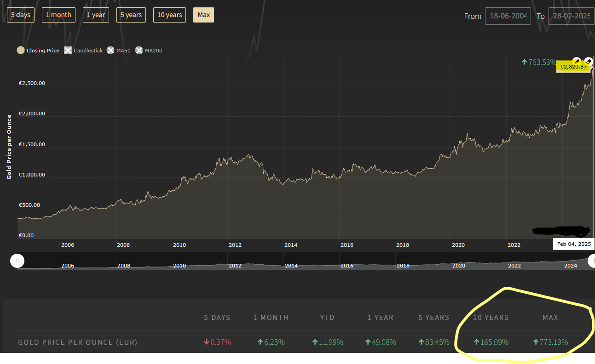The width and height of the screenshot is (595, 364).
Task: Select the Max range button
Action: (x=203, y=15)
